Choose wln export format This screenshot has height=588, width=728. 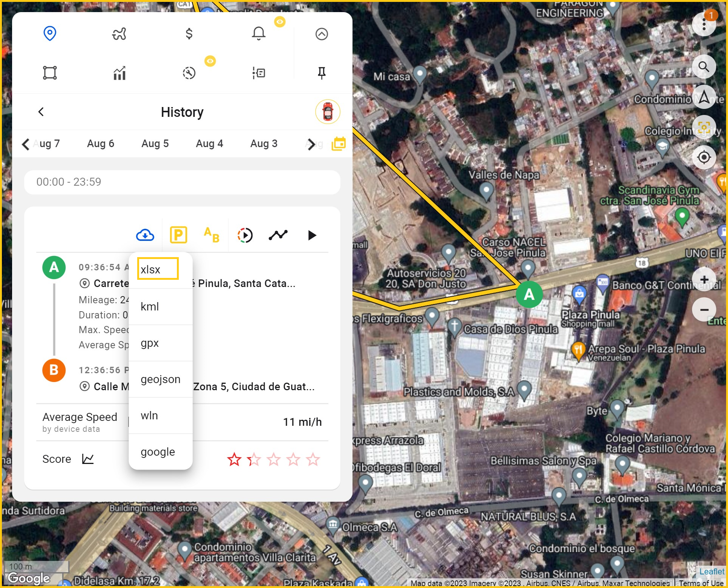tap(161, 416)
